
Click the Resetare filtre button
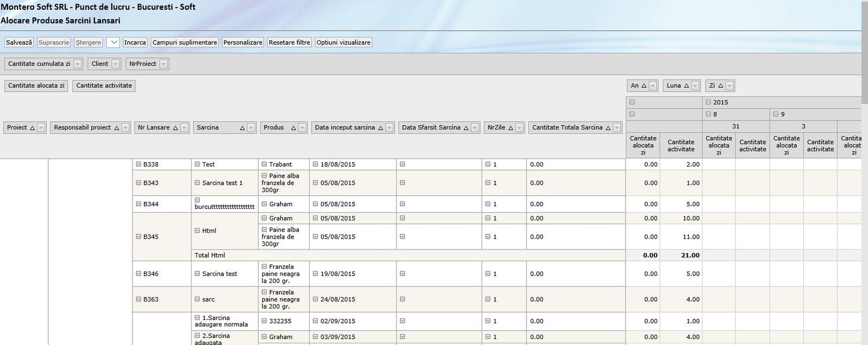[x=289, y=42]
